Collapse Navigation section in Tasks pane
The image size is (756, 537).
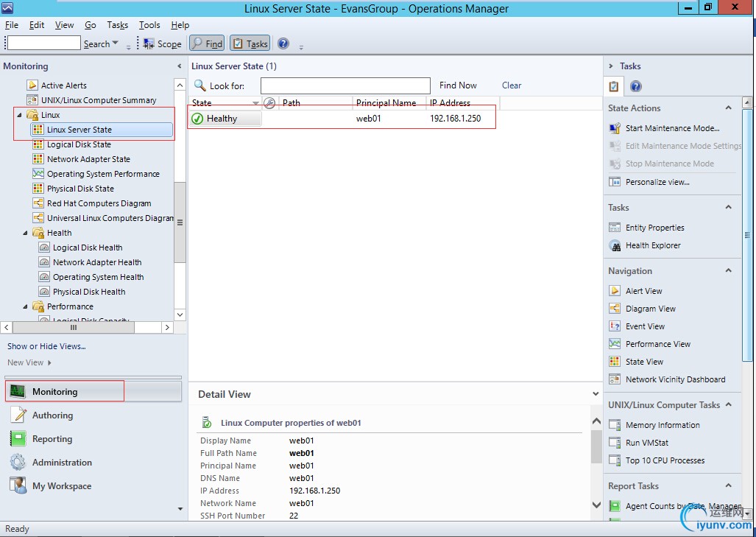(729, 270)
